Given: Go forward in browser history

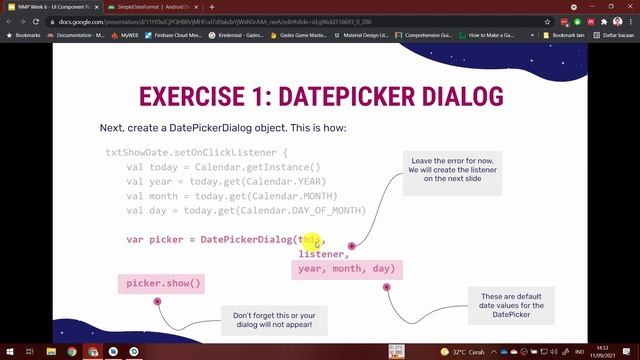Looking at the screenshot, I should pyautogui.click(x=22, y=22).
